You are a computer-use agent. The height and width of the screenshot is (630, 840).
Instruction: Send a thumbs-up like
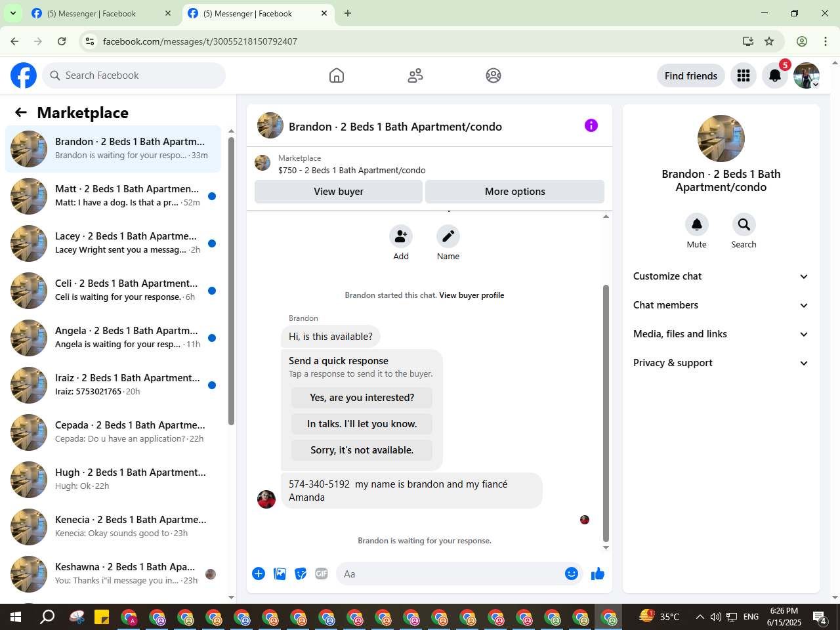(598, 574)
